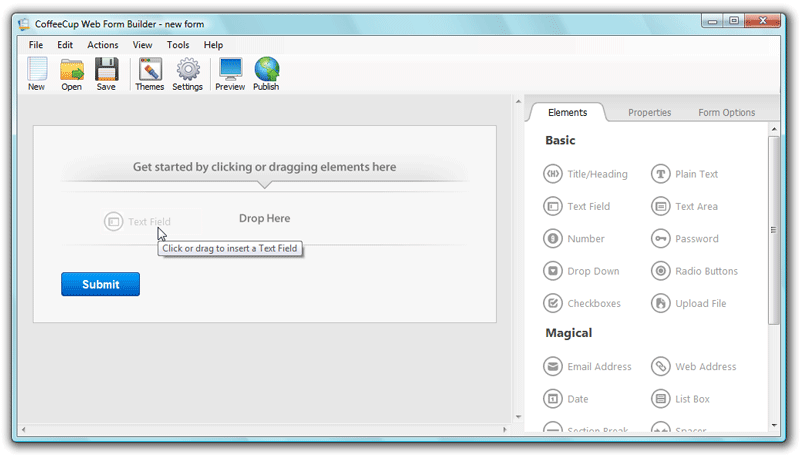The width and height of the screenshot is (800, 456).
Task: Switch to the Form Options tab
Action: 727,112
